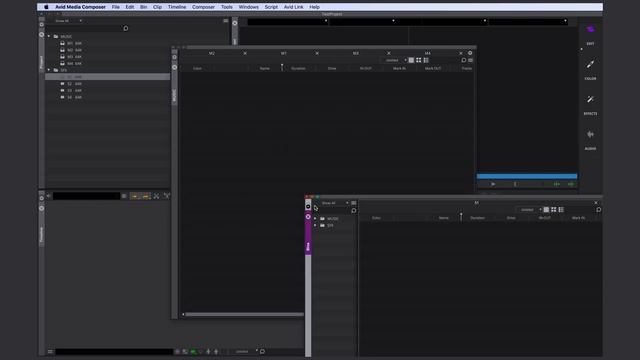This screenshot has width=640, height=360.
Task: Click the lift icon in the timeline toolbar
Action: [x=167, y=196]
